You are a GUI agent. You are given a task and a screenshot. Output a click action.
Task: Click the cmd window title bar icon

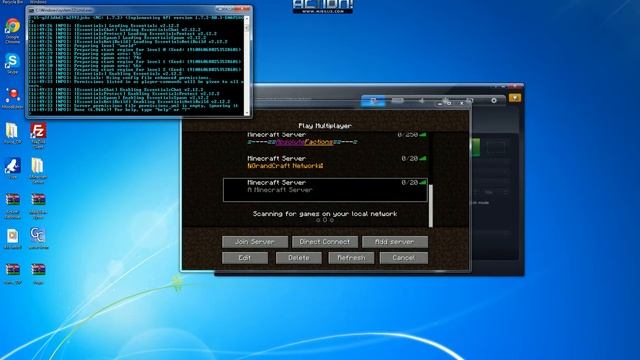[x=31, y=10]
